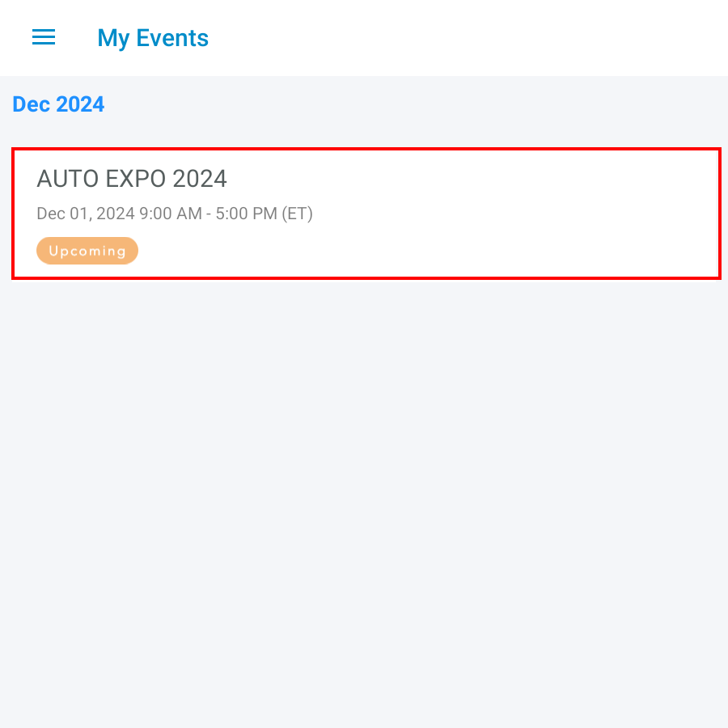This screenshot has width=728, height=728.
Task: Open the AUTO EXPO 2024 event card
Action: click(366, 214)
